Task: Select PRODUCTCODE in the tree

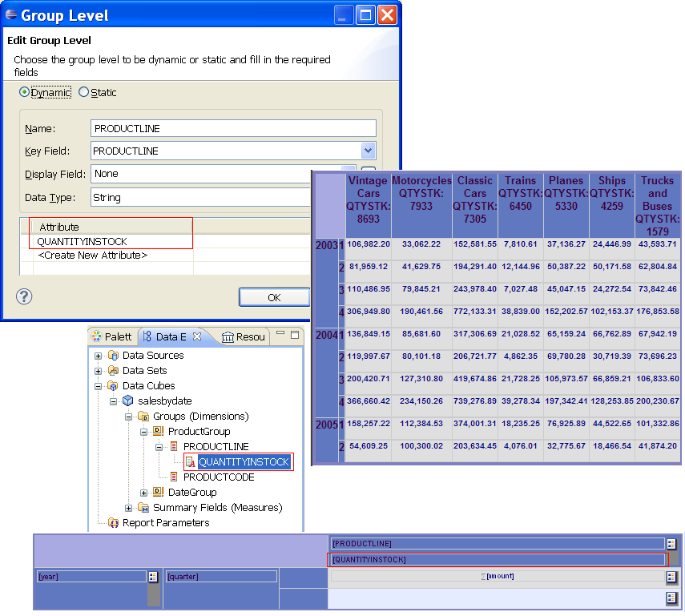Action: point(219,477)
